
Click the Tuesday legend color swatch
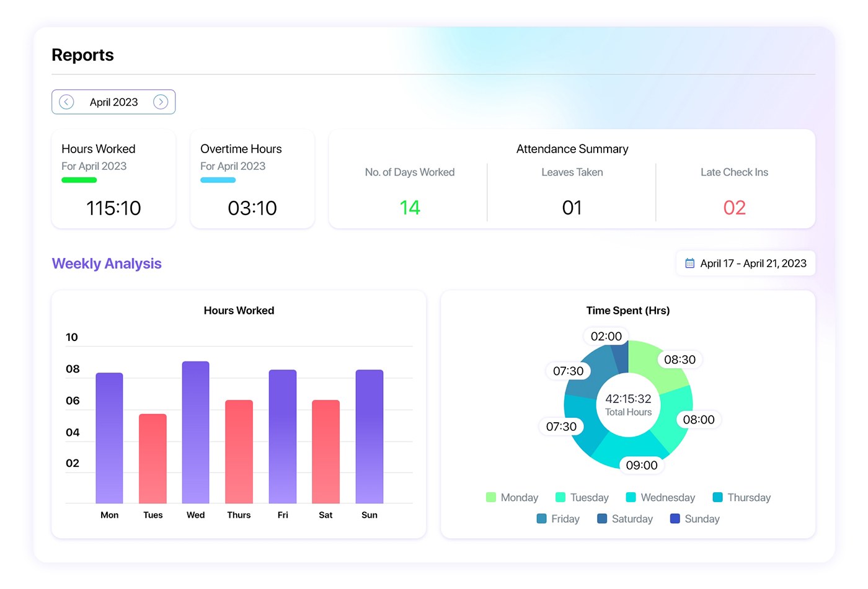(x=560, y=497)
